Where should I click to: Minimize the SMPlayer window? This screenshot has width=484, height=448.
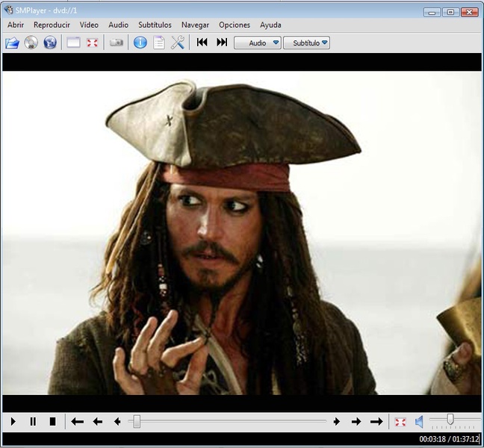pos(432,13)
